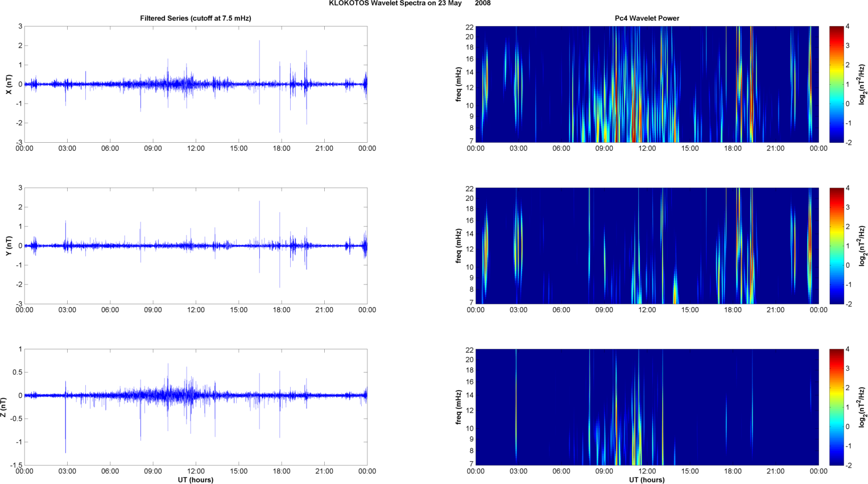Click the X component time series plot

[x=196, y=84]
